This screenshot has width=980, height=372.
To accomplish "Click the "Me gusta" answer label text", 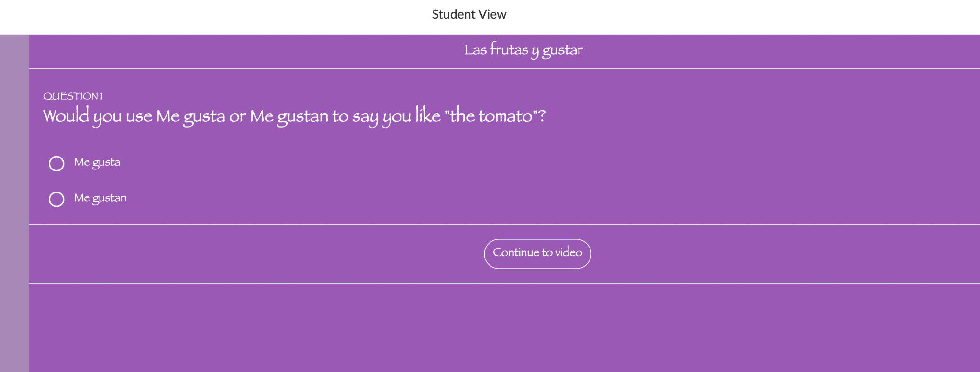I will [97, 163].
